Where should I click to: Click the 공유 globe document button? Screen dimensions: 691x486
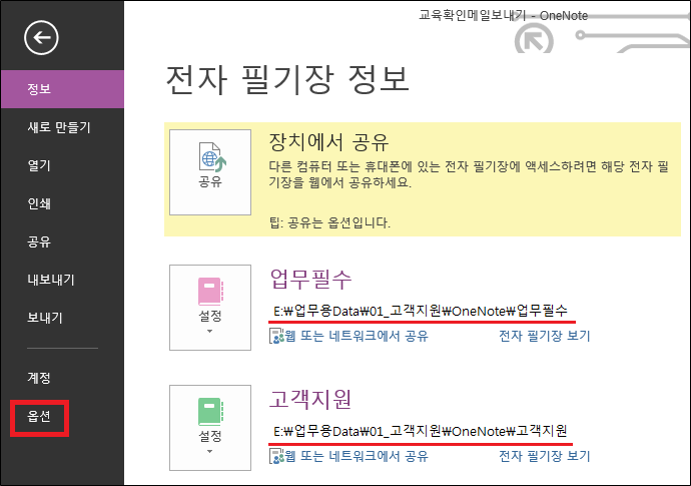[210, 172]
